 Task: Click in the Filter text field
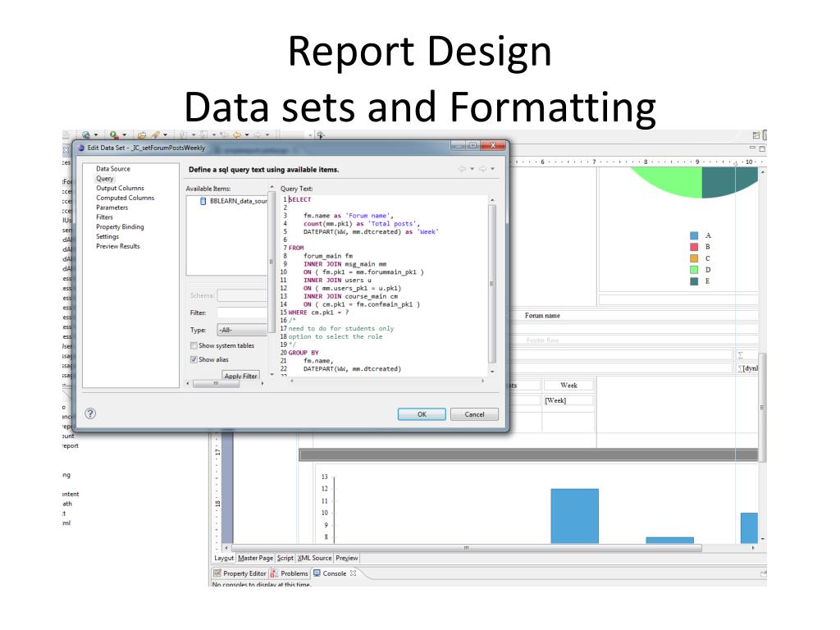[242, 313]
